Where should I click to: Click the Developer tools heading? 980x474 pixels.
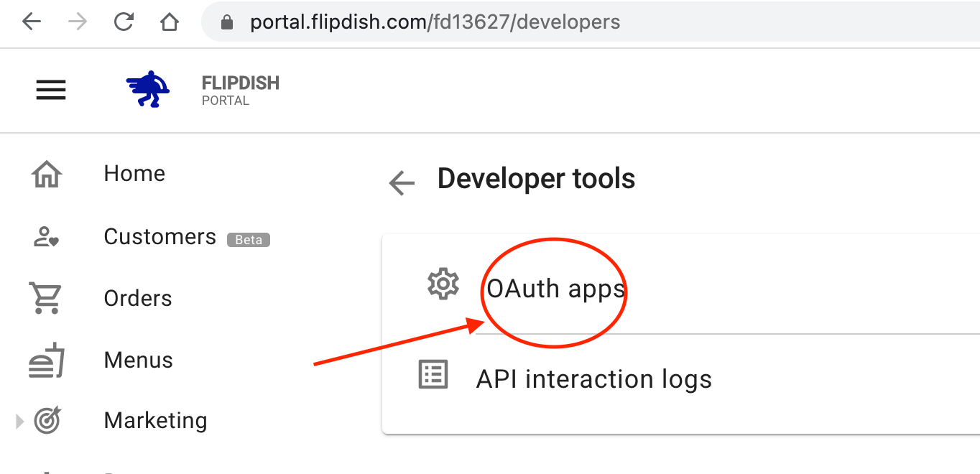(x=536, y=179)
